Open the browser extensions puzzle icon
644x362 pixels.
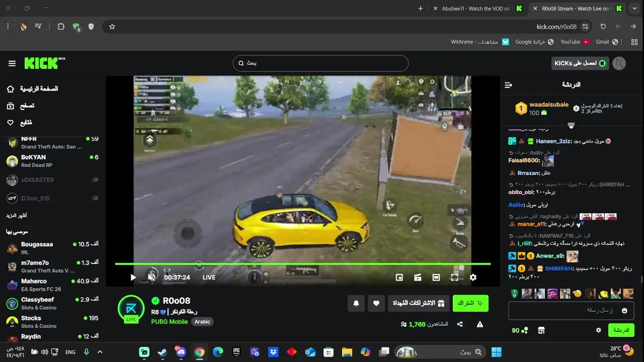(x=61, y=27)
